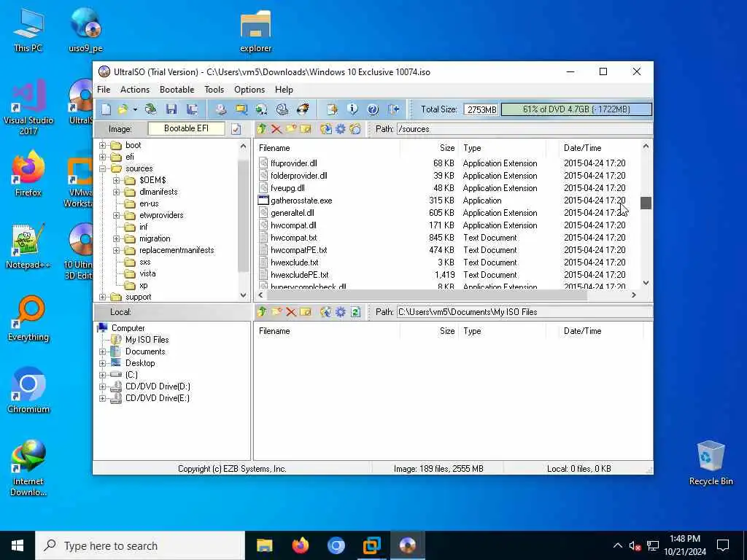Collapse the sources folder tree node
This screenshot has height=560, width=747.
pyautogui.click(x=102, y=168)
